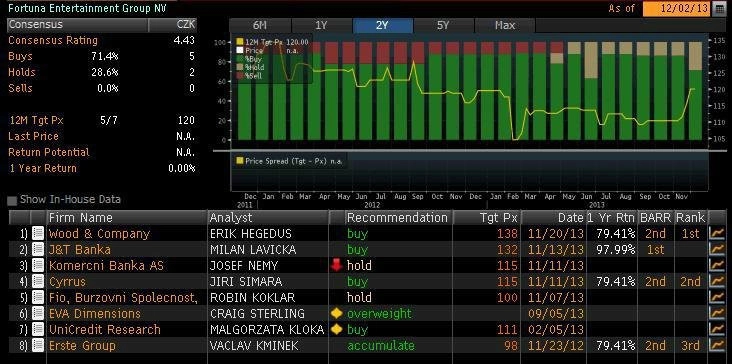Open chart icon for EVA Dimensions row
This screenshot has width=732, height=364.
tap(716, 314)
